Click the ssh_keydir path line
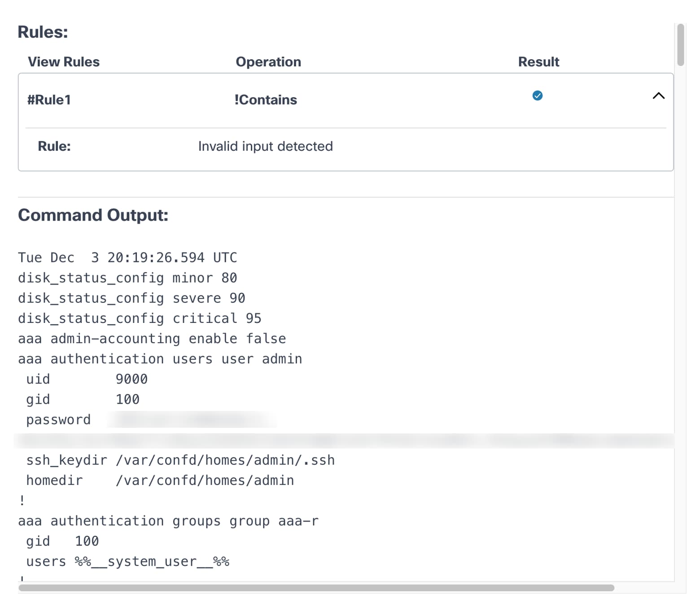The width and height of the screenshot is (700, 601). (x=180, y=460)
